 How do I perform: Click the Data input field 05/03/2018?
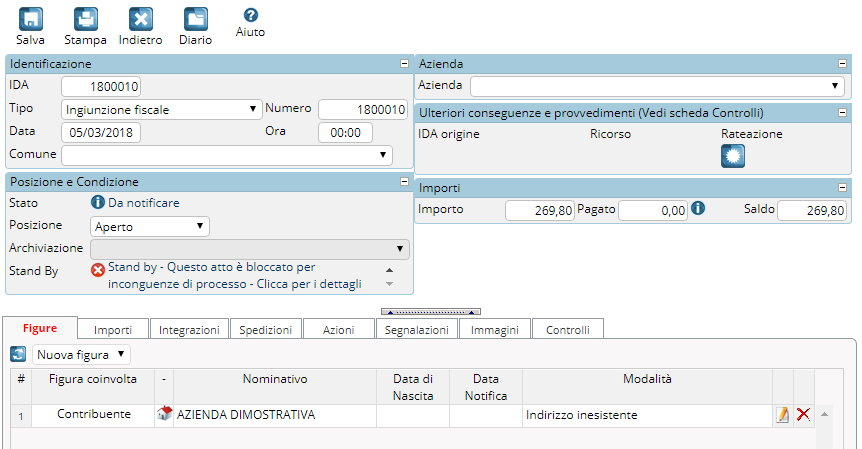click(101, 132)
